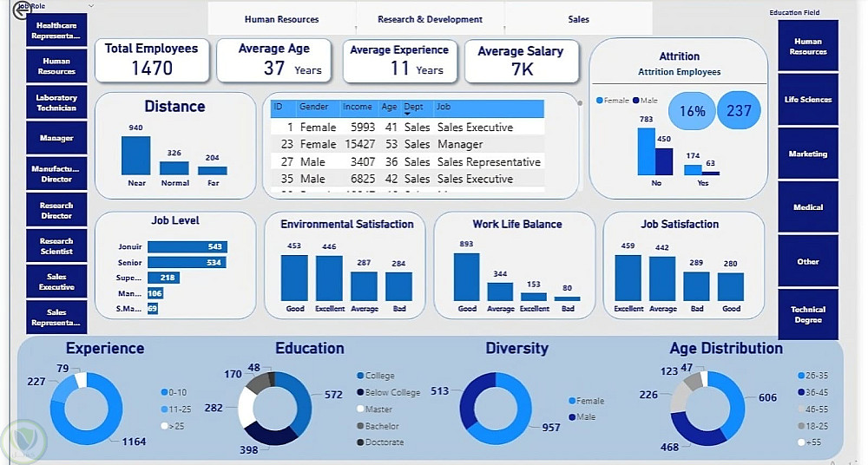This screenshot has width=868, height=465.
Task: Click Female legend marker in Diversity
Action: [x=572, y=401]
